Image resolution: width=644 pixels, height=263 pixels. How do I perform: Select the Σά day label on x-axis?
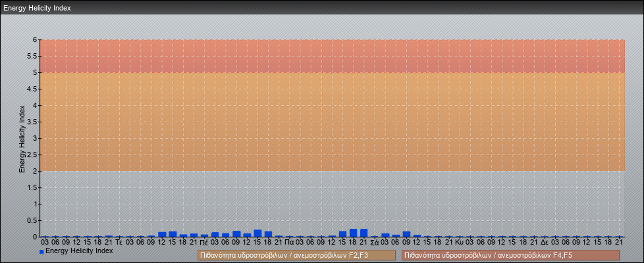pos(374,243)
